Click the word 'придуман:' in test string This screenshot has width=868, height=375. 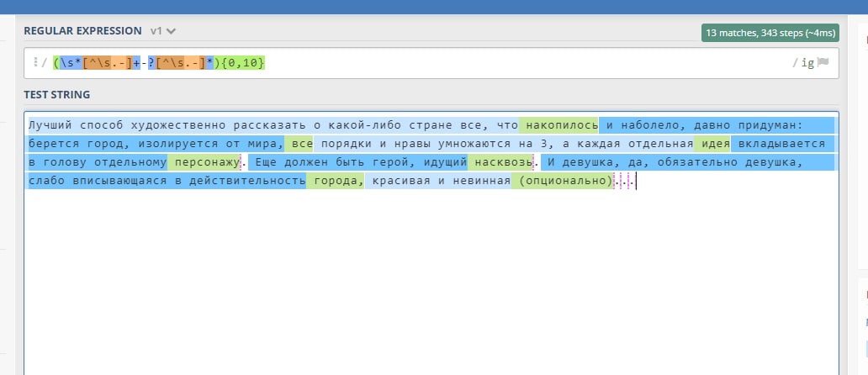tap(770, 125)
